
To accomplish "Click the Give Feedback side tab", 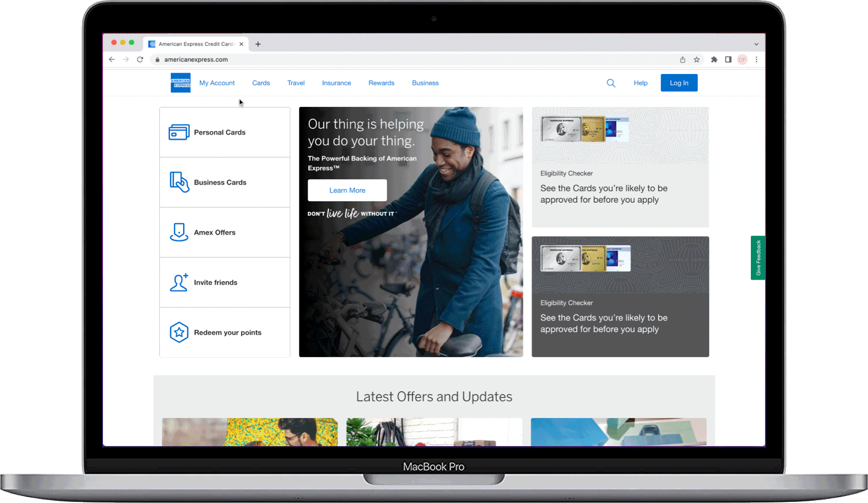I will [x=758, y=258].
